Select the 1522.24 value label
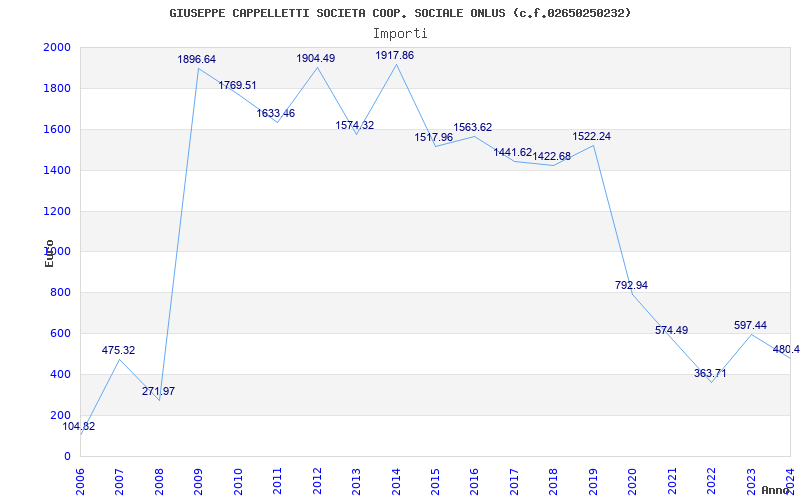 (x=591, y=137)
